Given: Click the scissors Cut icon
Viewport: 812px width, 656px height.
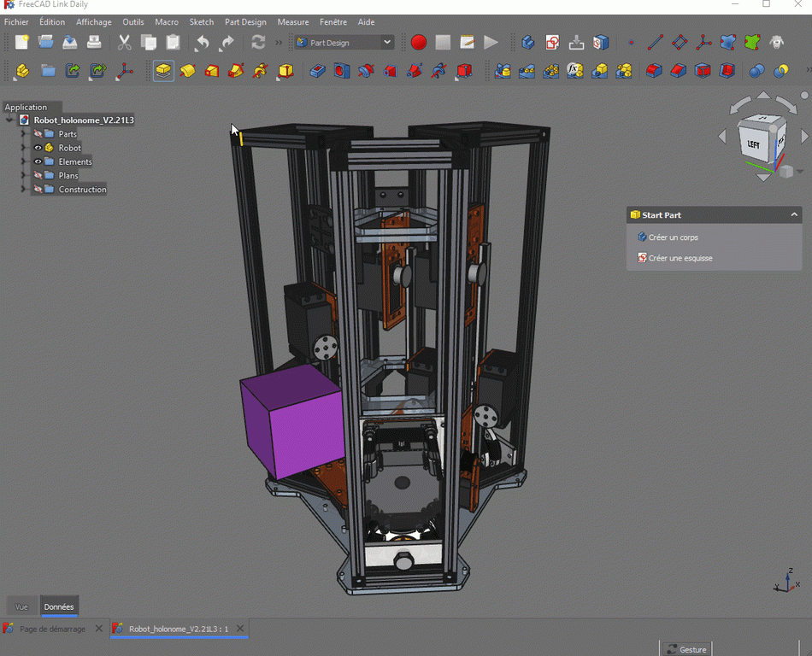Looking at the screenshot, I should click(125, 42).
